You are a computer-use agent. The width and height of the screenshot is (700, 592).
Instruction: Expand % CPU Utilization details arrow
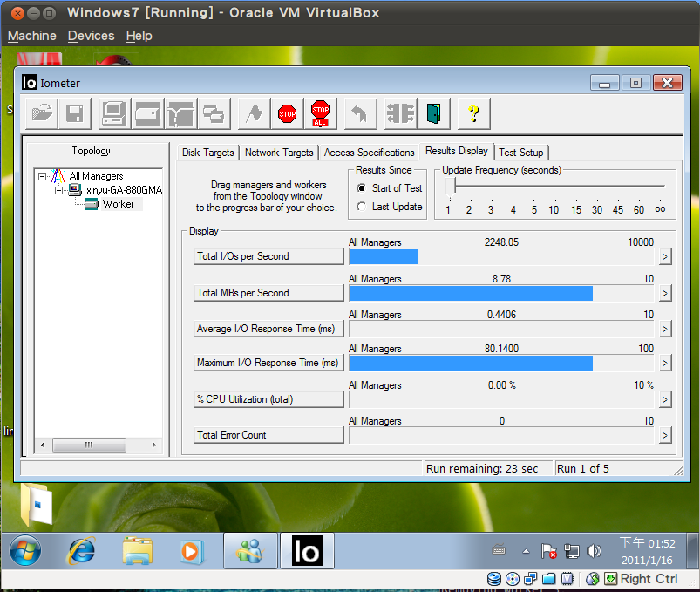point(665,399)
